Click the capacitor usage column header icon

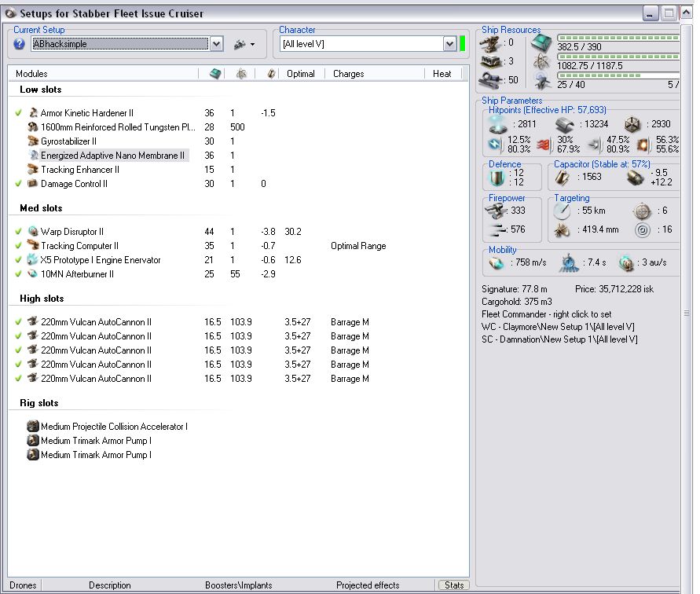pyautogui.click(x=271, y=74)
